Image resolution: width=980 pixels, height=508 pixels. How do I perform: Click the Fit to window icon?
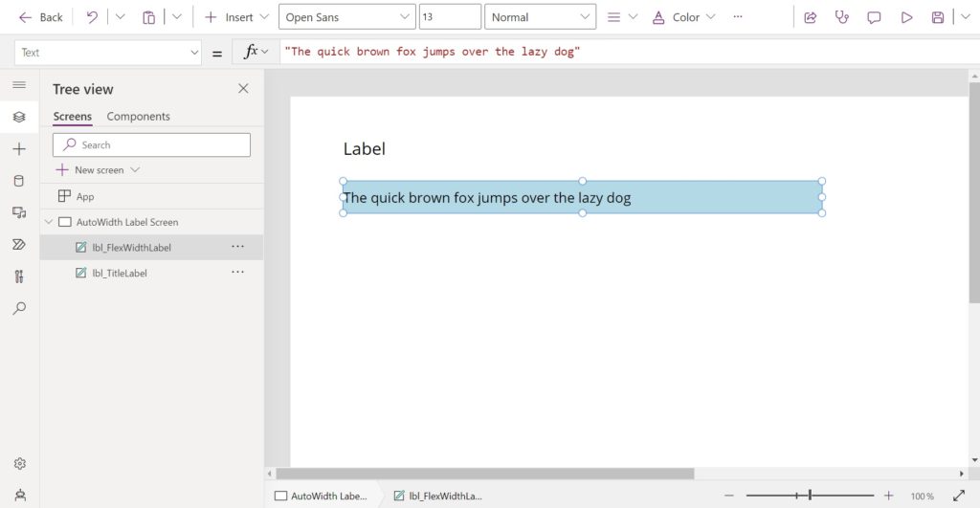pyautogui.click(x=959, y=496)
